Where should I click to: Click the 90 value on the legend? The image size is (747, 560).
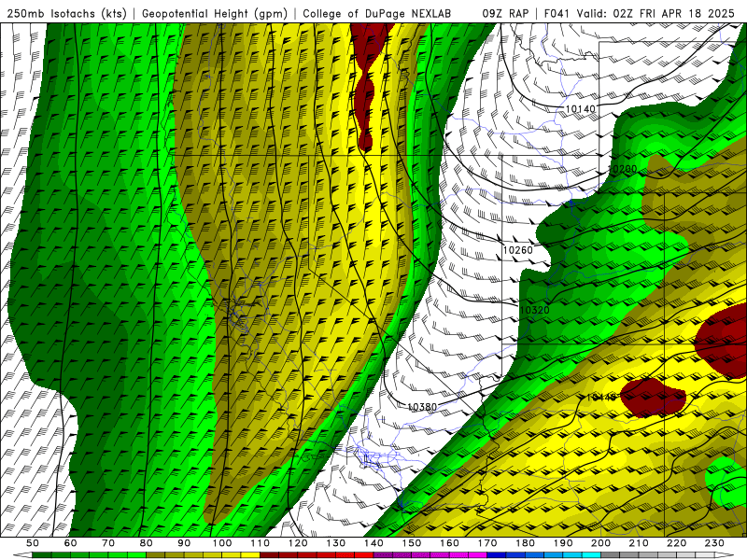pos(184,543)
